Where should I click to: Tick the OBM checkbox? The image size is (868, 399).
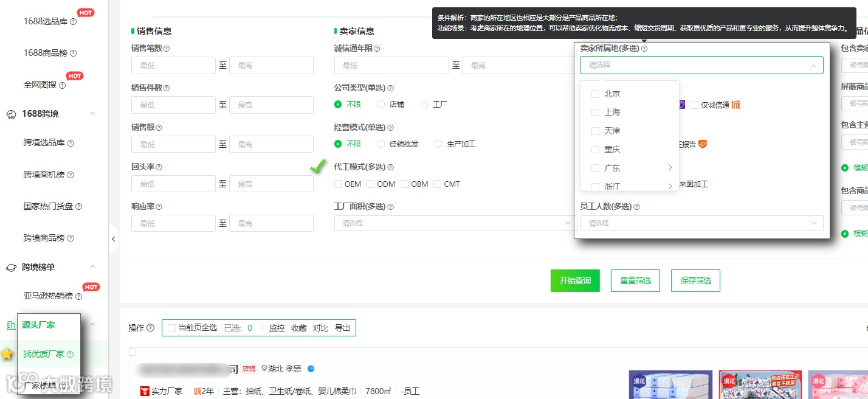click(x=404, y=184)
